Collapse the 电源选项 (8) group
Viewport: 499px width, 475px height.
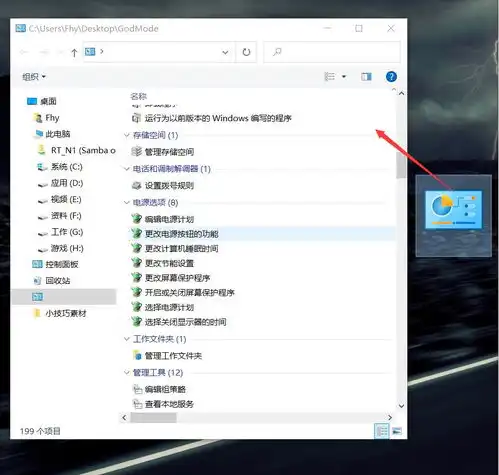point(127,202)
